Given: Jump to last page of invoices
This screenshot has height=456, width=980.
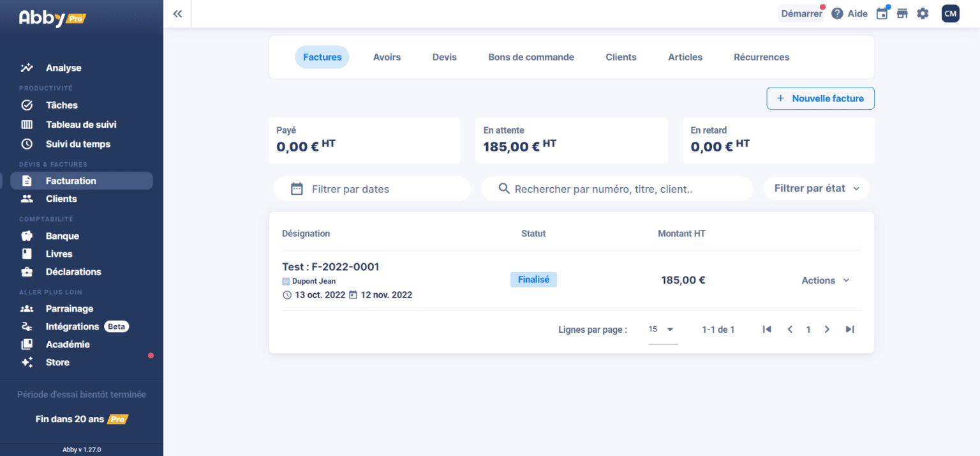Looking at the screenshot, I should (x=849, y=330).
